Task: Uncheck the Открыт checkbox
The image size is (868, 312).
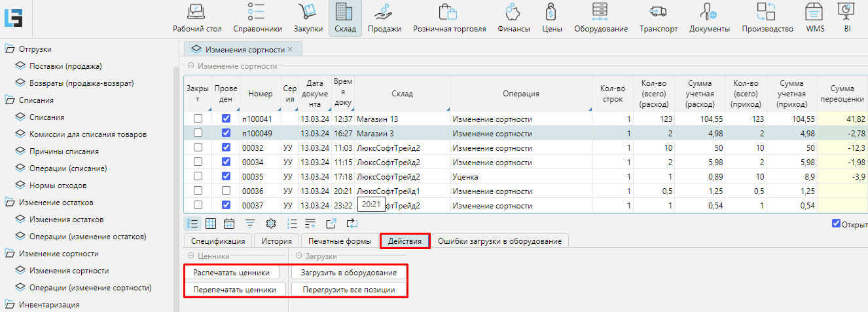Action: [835, 224]
